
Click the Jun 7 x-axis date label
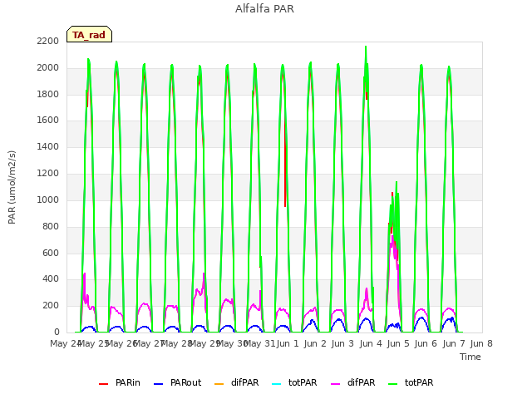[x=454, y=343]
